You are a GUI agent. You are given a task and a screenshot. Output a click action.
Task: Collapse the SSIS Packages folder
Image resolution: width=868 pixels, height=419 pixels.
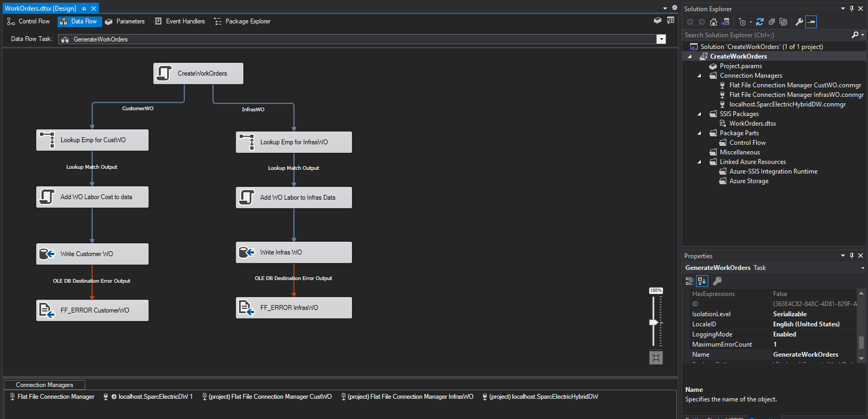(700, 114)
